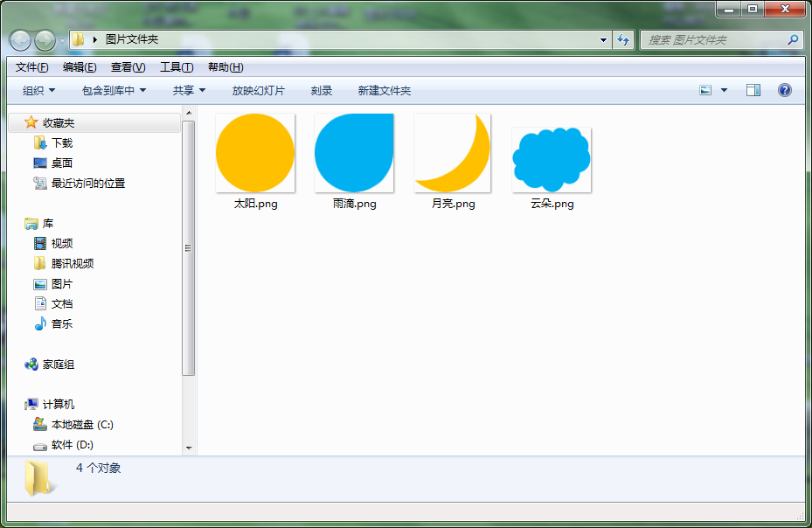Click the 家庭组 icon

(31, 365)
